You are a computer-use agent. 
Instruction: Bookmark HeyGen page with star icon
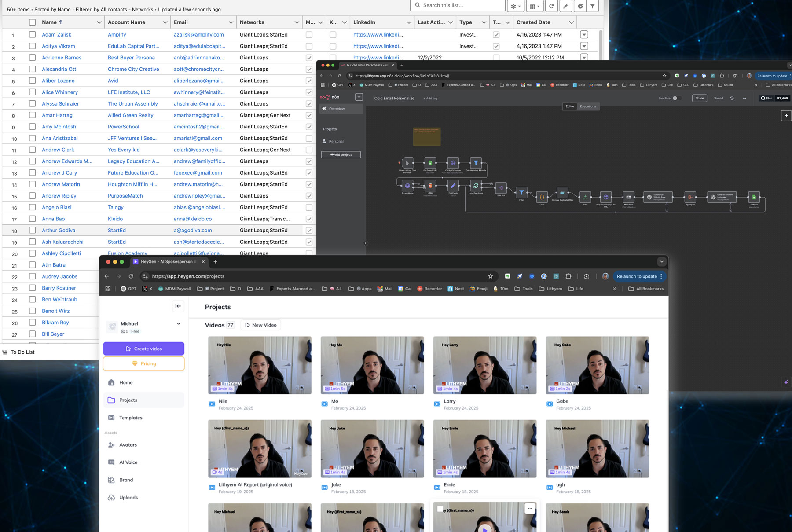point(490,276)
